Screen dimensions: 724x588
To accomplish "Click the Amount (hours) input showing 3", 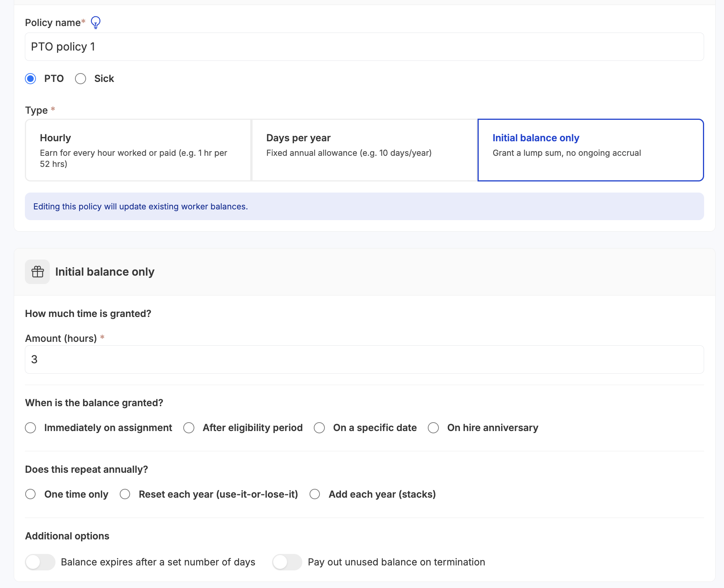I will 364,359.
